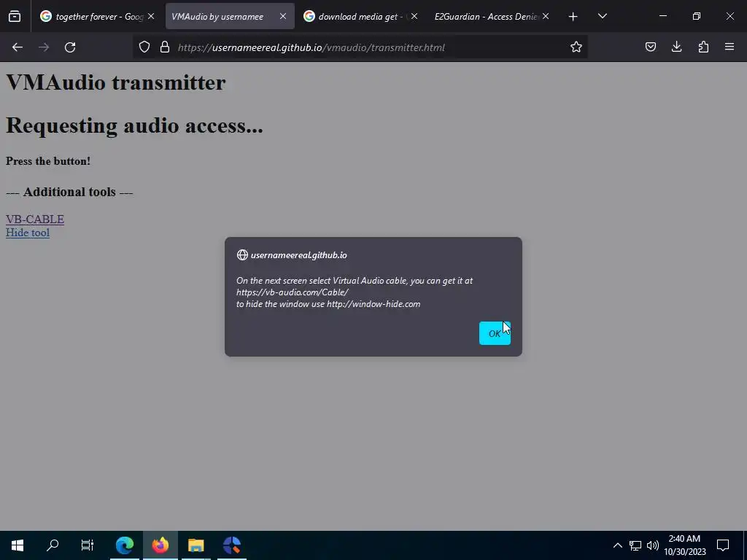Launch Microsoft Edge from taskbar
This screenshot has height=560, width=747.
[125, 545]
